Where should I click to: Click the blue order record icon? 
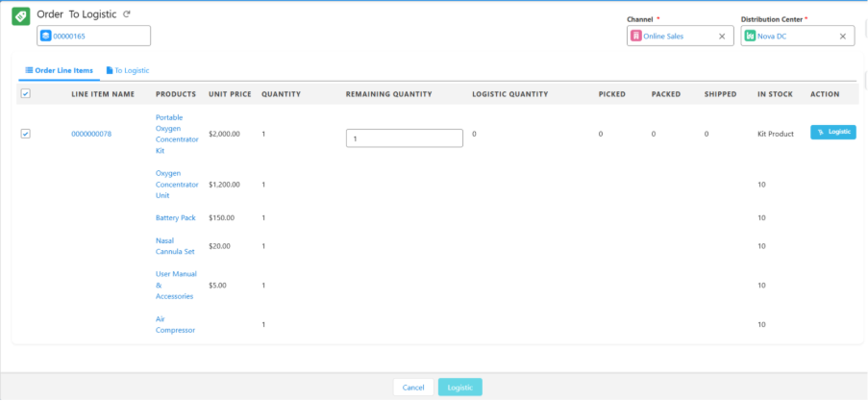[x=45, y=36]
